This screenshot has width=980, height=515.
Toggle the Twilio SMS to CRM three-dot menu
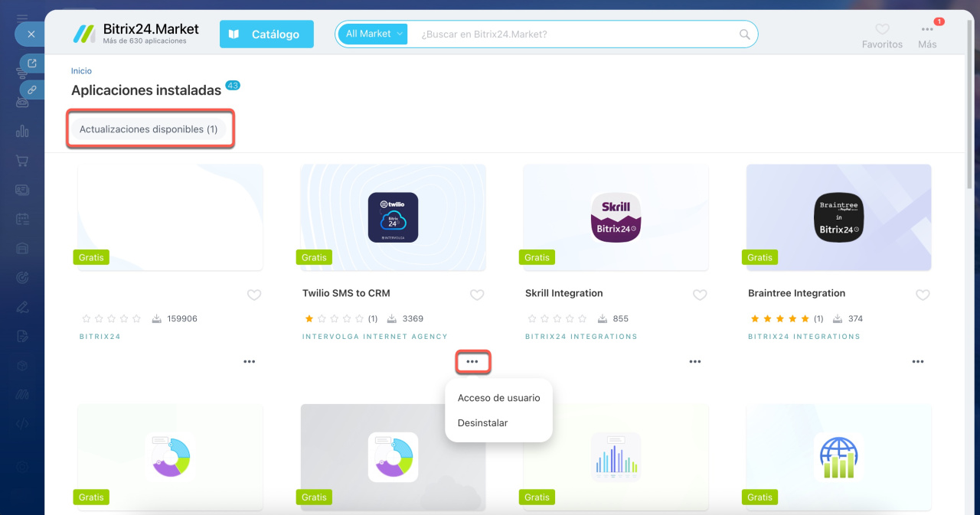[x=472, y=362]
